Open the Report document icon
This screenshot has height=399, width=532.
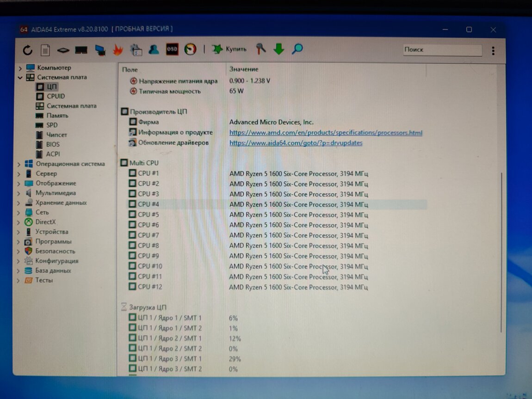click(45, 50)
